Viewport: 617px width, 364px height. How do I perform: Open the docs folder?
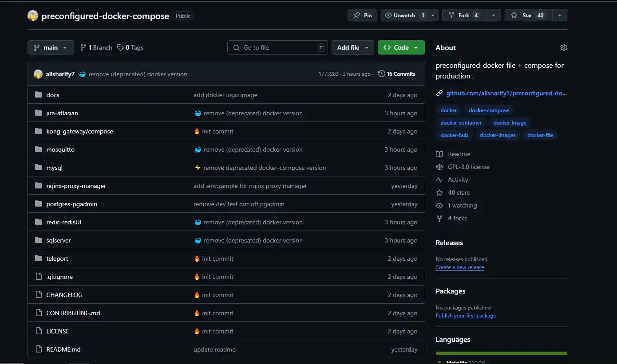click(x=52, y=95)
